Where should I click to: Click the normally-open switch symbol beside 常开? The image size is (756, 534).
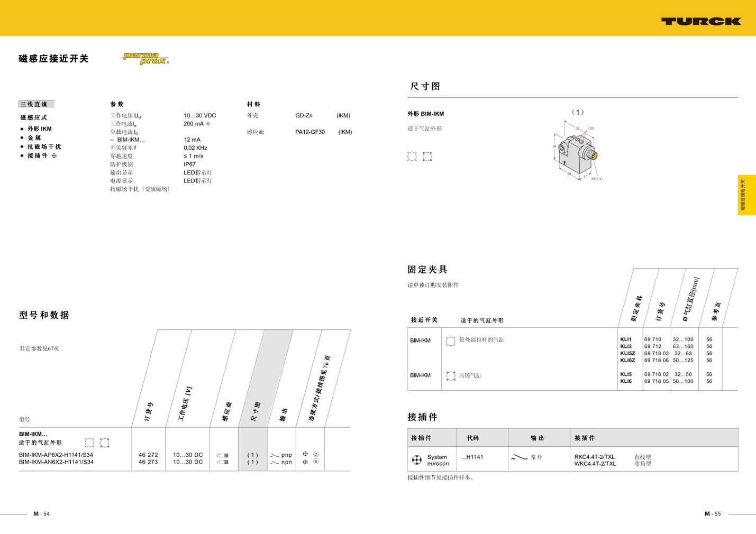[519, 457]
